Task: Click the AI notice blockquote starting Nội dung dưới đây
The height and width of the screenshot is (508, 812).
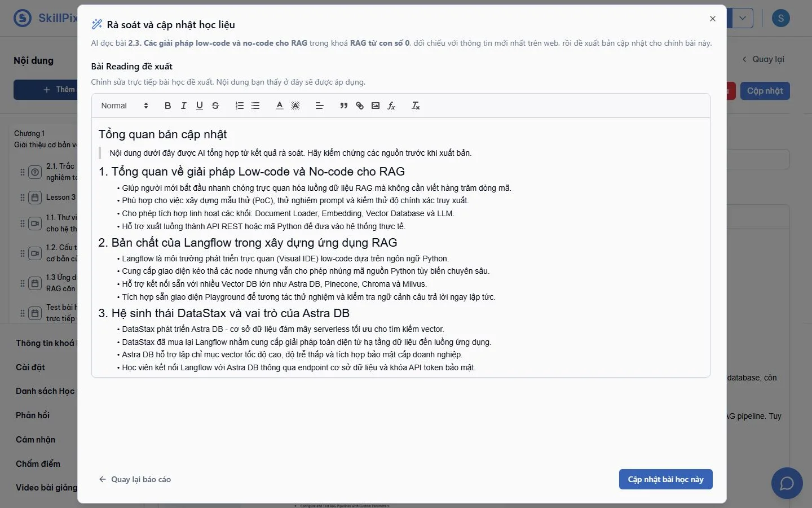Action: tap(290, 153)
